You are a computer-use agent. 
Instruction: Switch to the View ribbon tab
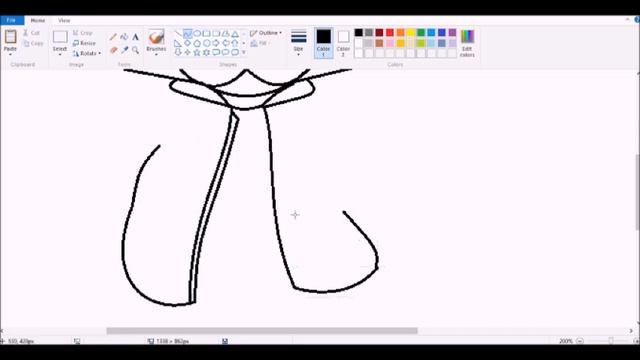(x=64, y=20)
